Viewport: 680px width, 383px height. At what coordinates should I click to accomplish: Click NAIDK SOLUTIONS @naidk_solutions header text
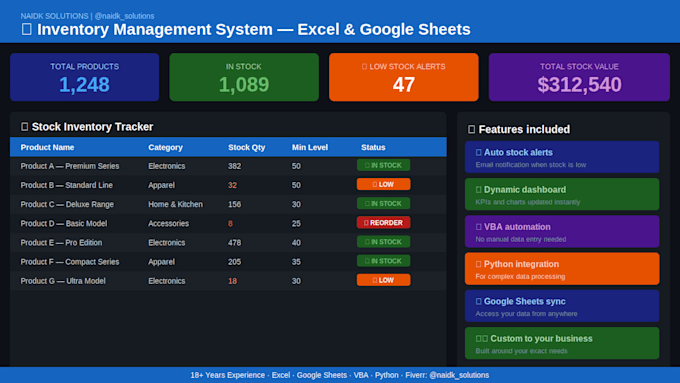click(x=87, y=16)
